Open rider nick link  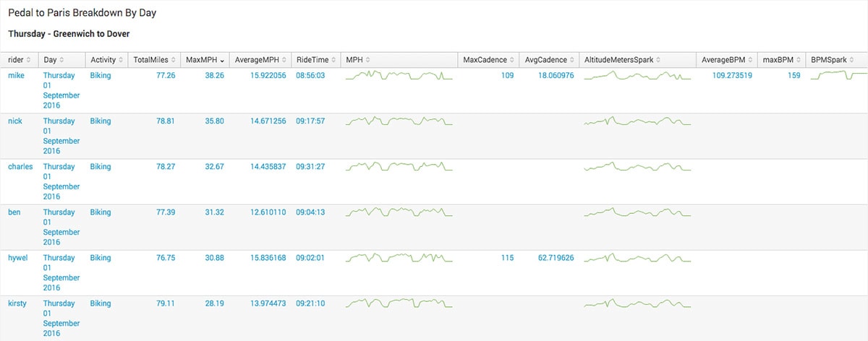15,121
